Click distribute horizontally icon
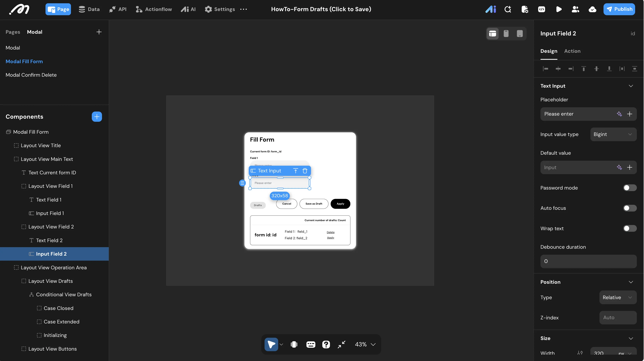This screenshot has width=644, height=361. point(622,69)
